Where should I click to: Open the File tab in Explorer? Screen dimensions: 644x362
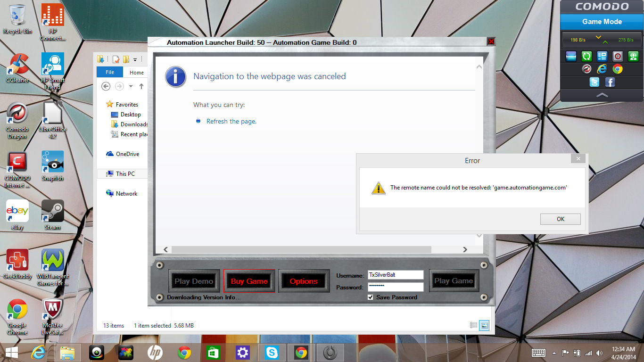110,72
